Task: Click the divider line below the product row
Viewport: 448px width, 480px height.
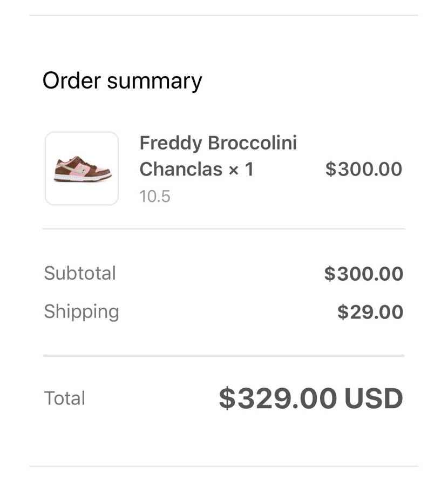Action: pyautogui.click(x=223, y=229)
